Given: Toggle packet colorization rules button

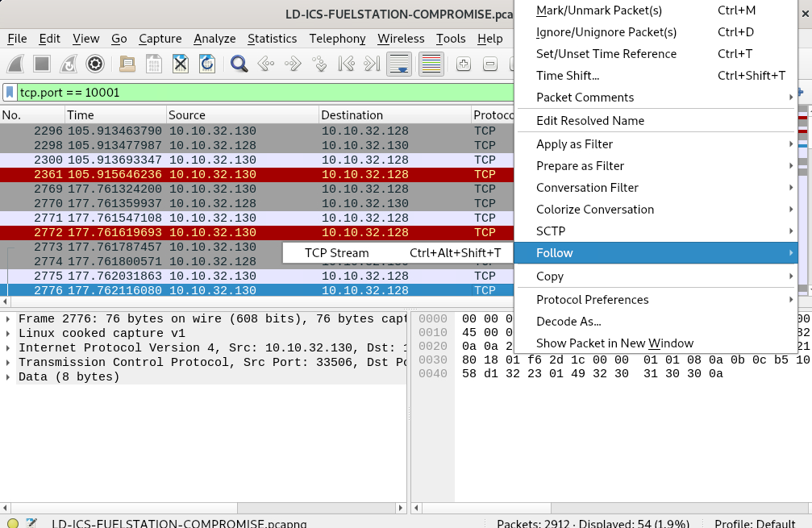Looking at the screenshot, I should pyautogui.click(x=431, y=64).
